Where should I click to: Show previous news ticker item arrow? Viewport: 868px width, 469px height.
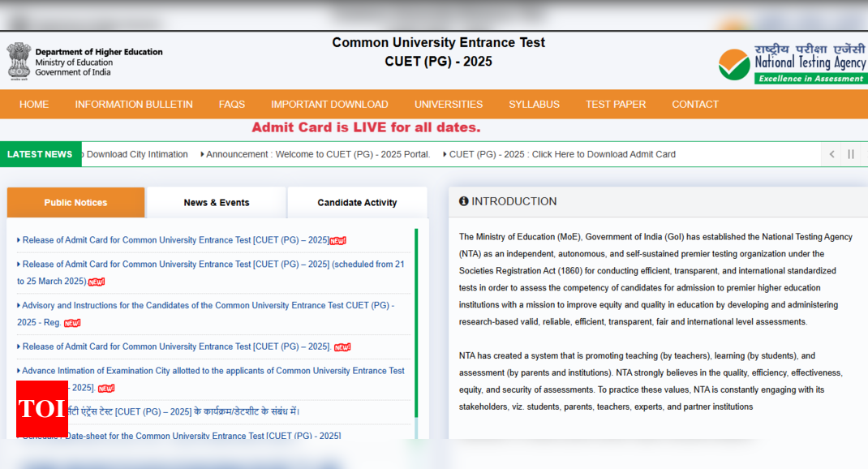831,154
